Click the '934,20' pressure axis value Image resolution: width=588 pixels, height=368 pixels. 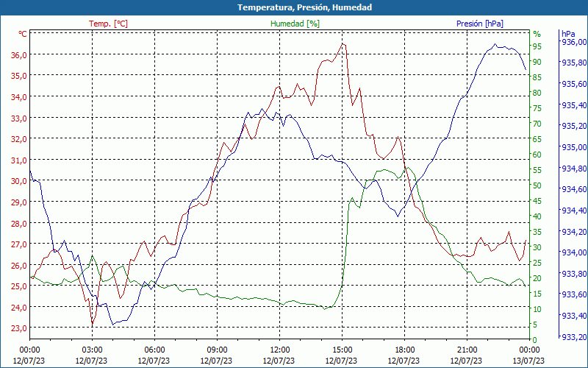tap(573, 231)
